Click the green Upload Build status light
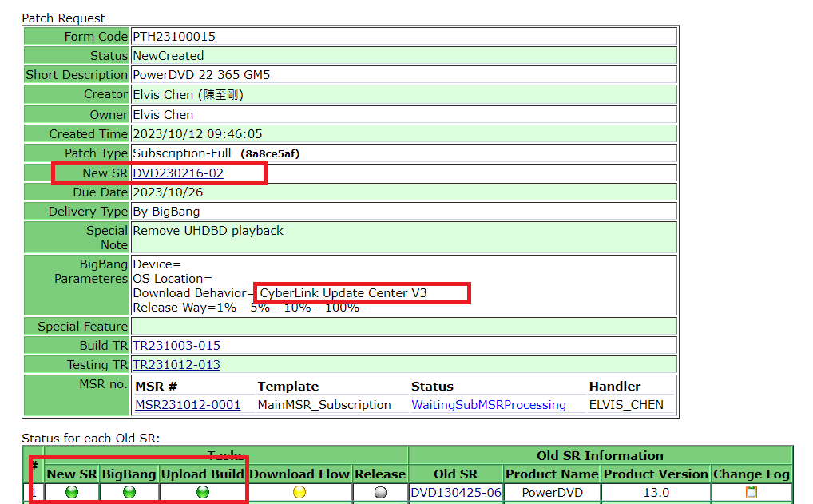Viewport: 813px width, 504px height. 203,493
